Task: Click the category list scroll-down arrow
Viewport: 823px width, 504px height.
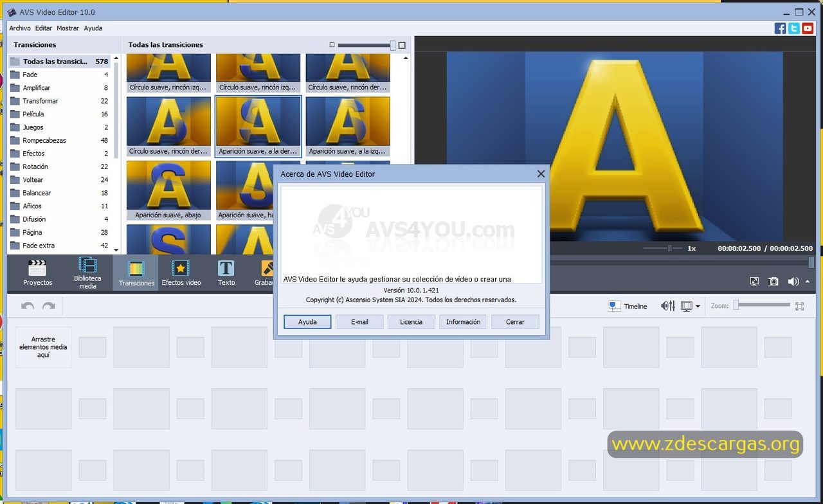Action: pos(116,249)
